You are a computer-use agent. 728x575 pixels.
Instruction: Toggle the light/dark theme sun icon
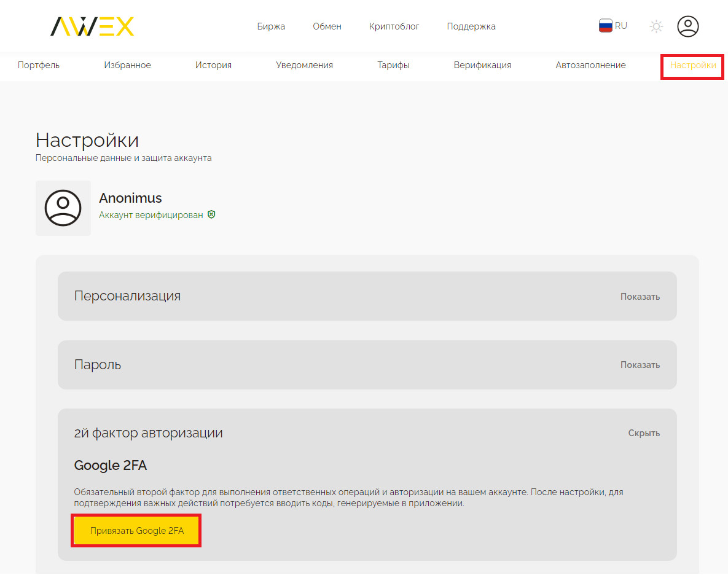[x=656, y=26]
